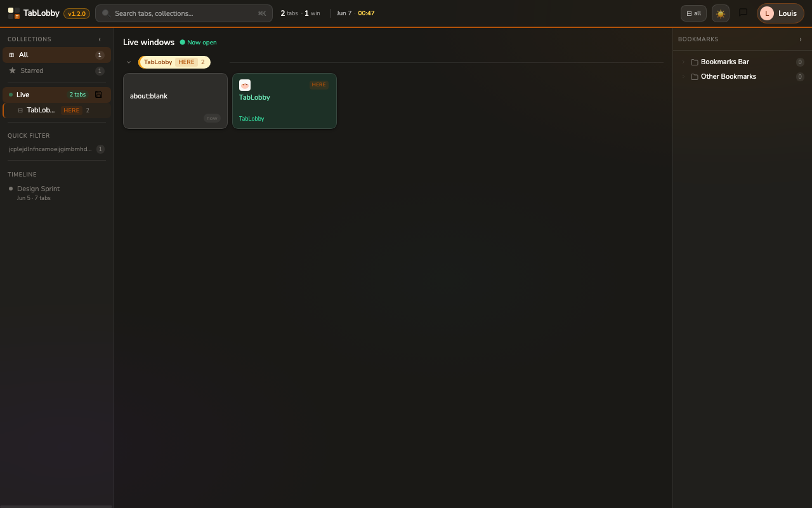Click the HERE badge on TabLobby card
Viewport: 812px width, 508px height.
318,84
